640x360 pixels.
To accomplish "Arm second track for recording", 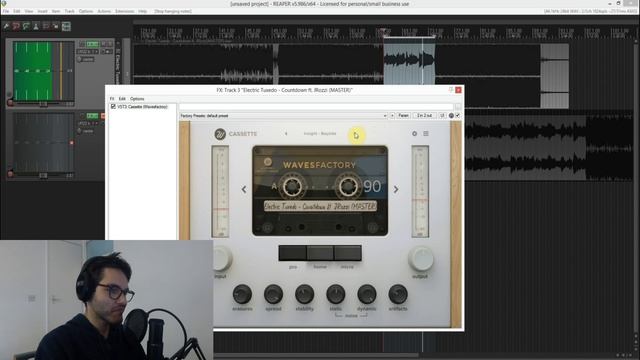I will (10, 174).
